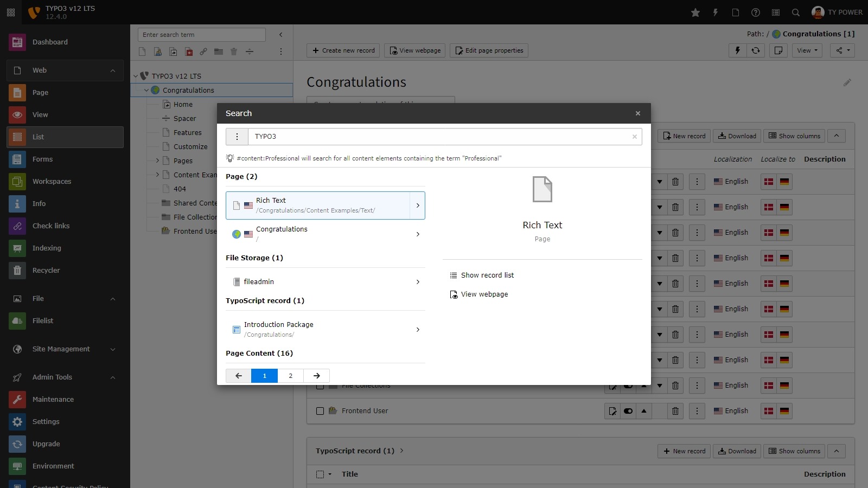Open the bookmarks star icon
The image size is (868, 488).
(x=695, y=12)
